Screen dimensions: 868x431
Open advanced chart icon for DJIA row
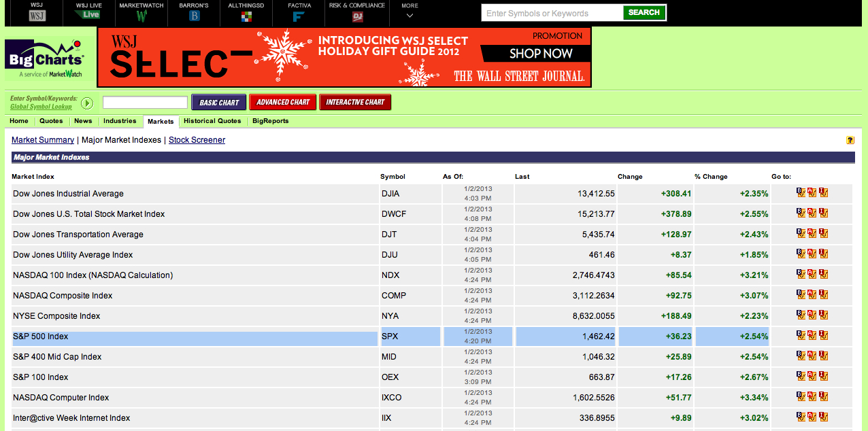coord(812,193)
